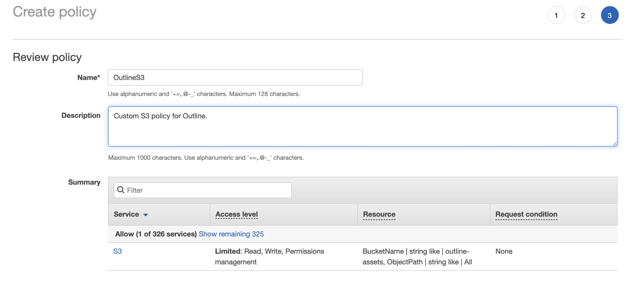Click step 2 circle in progress indicator
This screenshot has width=644, height=288.
pyautogui.click(x=583, y=15)
